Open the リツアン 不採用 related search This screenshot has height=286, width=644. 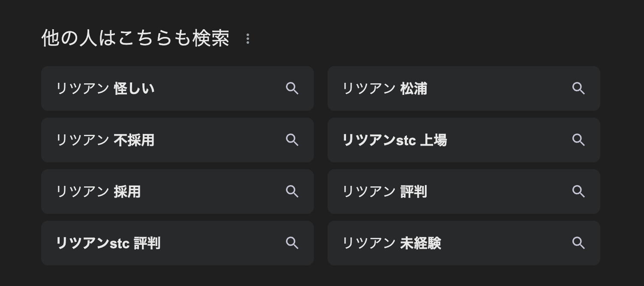(105, 140)
